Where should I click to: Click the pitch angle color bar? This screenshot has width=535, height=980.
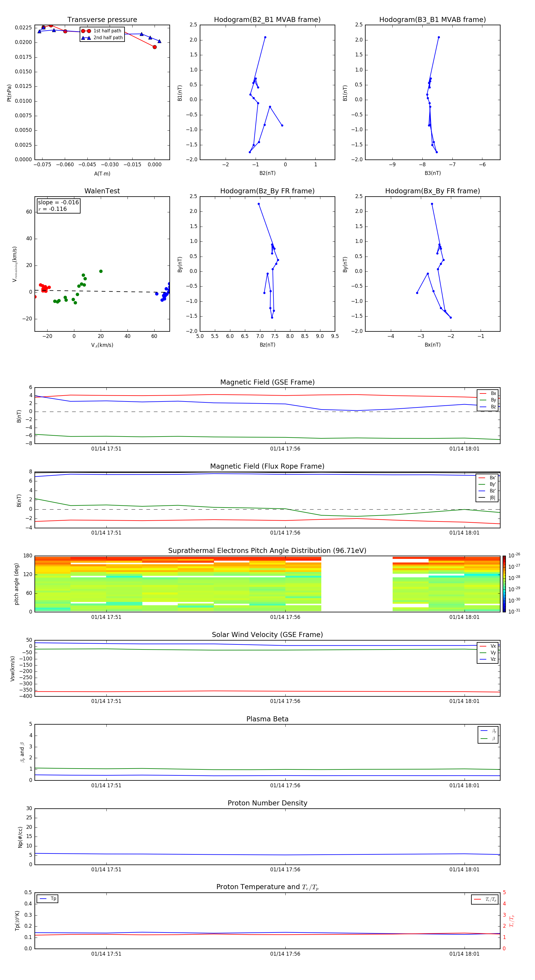pyautogui.click(x=504, y=584)
